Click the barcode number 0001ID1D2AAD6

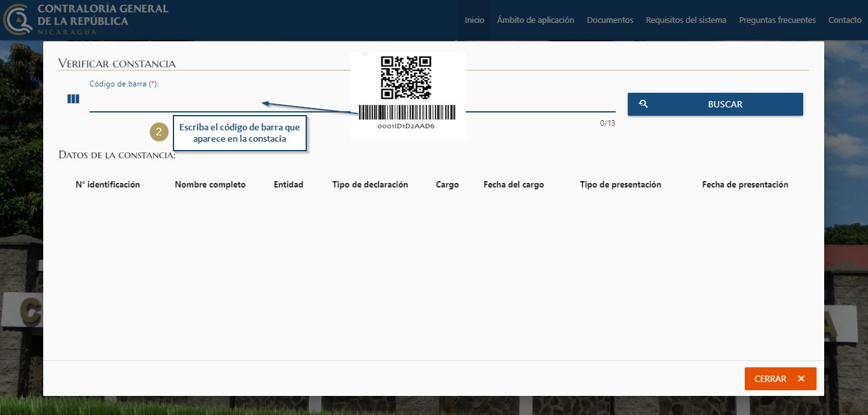tap(406, 126)
